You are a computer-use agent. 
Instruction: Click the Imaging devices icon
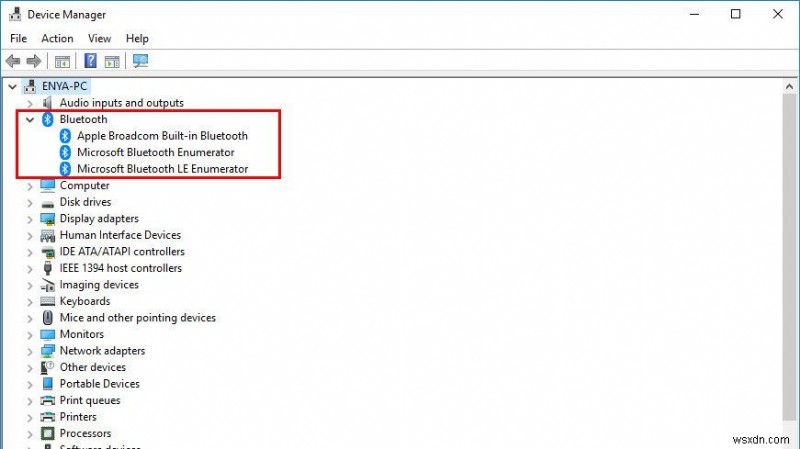(x=47, y=285)
